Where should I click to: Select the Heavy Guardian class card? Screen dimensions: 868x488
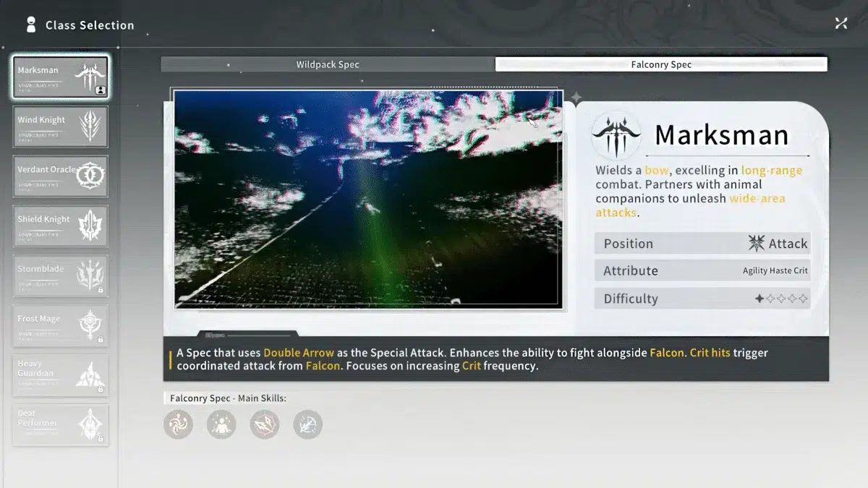(61, 375)
